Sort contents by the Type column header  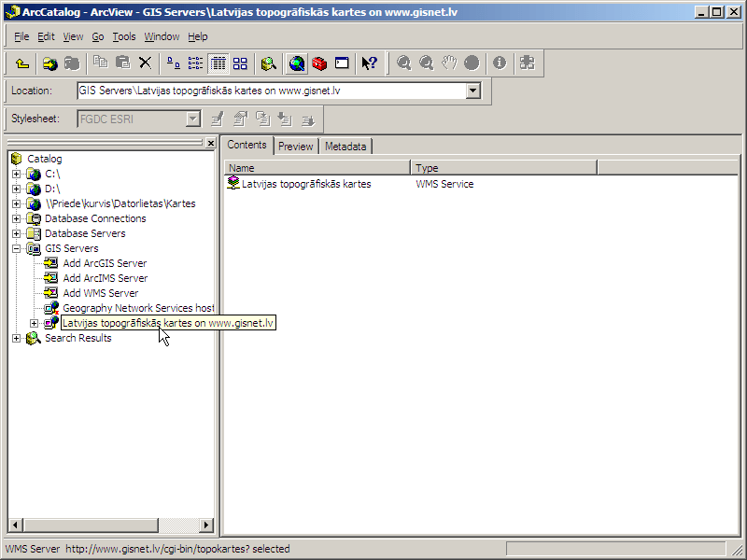pyautogui.click(x=504, y=168)
